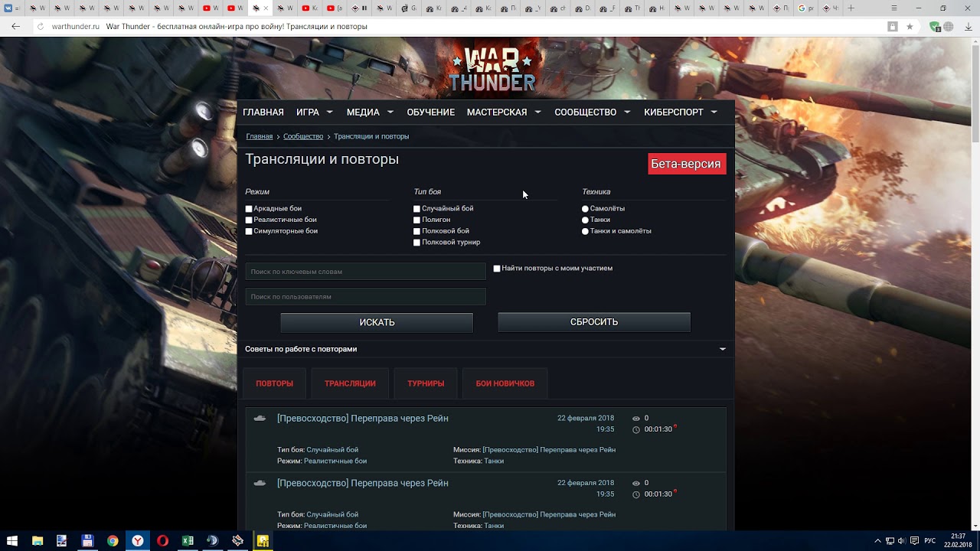Open Сообщество breadcrumb link

(303, 136)
